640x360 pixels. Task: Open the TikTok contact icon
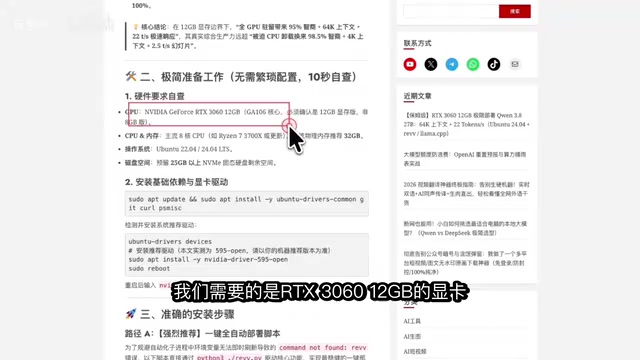tap(494, 64)
